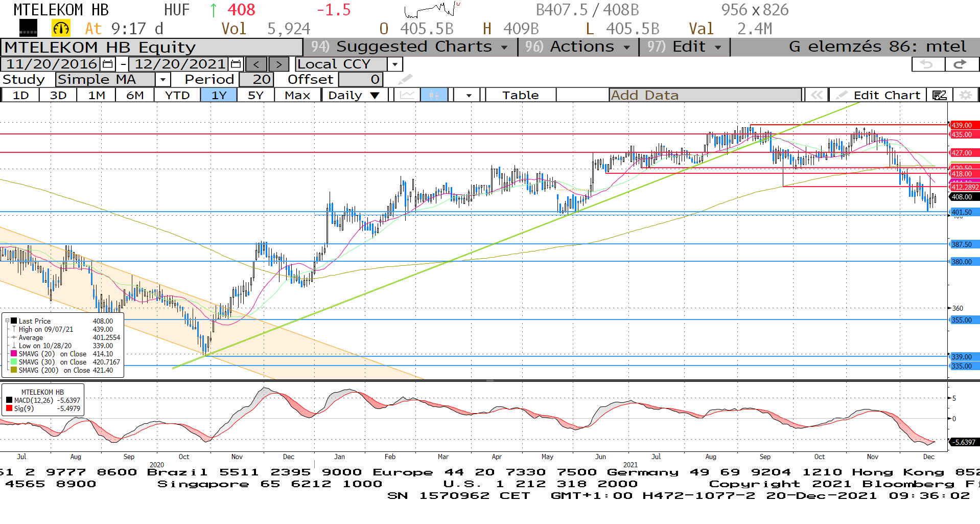Click the 339.00 blue price level label
The image size is (980, 524).
(964, 357)
